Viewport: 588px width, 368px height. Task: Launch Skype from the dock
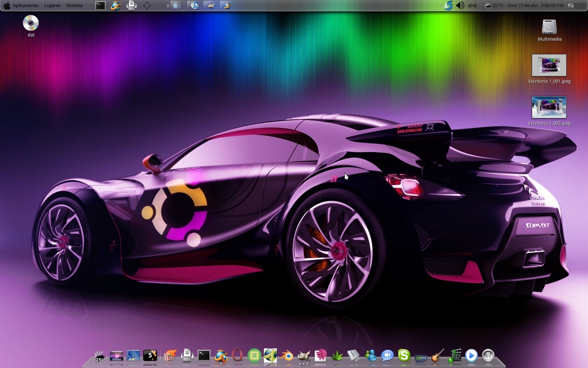tap(404, 355)
